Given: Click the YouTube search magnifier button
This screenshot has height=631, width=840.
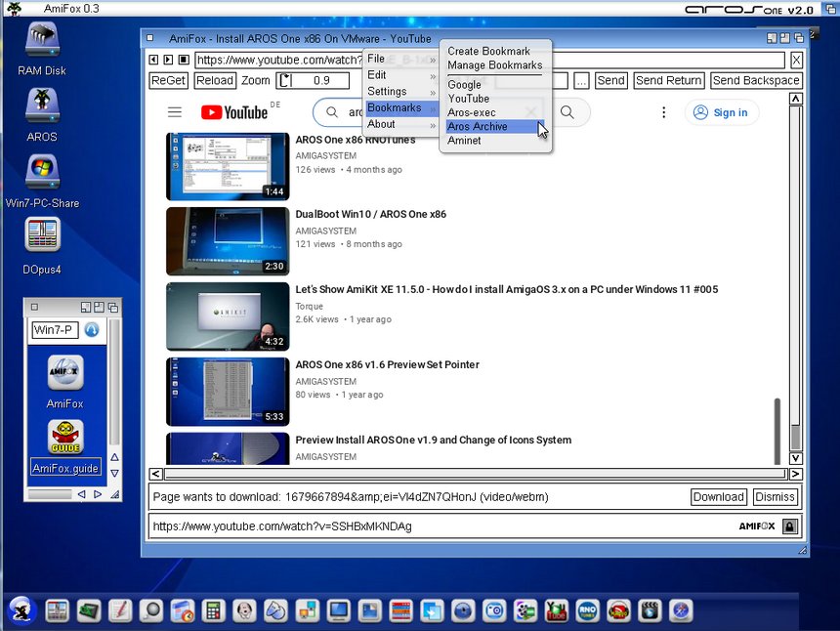Looking at the screenshot, I should point(567,112).
